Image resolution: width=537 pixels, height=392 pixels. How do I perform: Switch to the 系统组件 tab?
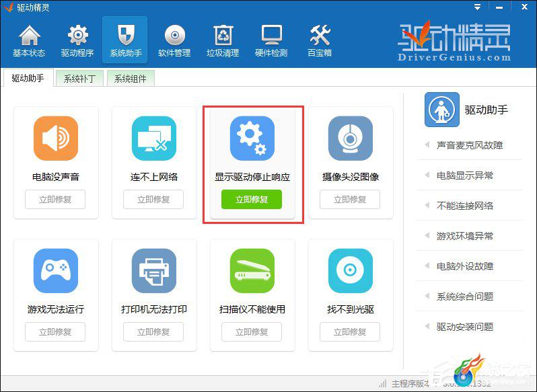(130, 79)
